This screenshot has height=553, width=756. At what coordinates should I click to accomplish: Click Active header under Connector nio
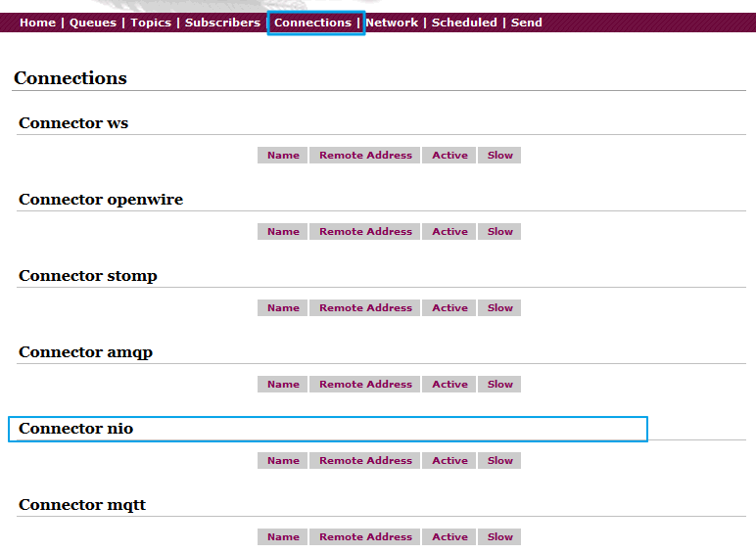click(x=449, y=460)
